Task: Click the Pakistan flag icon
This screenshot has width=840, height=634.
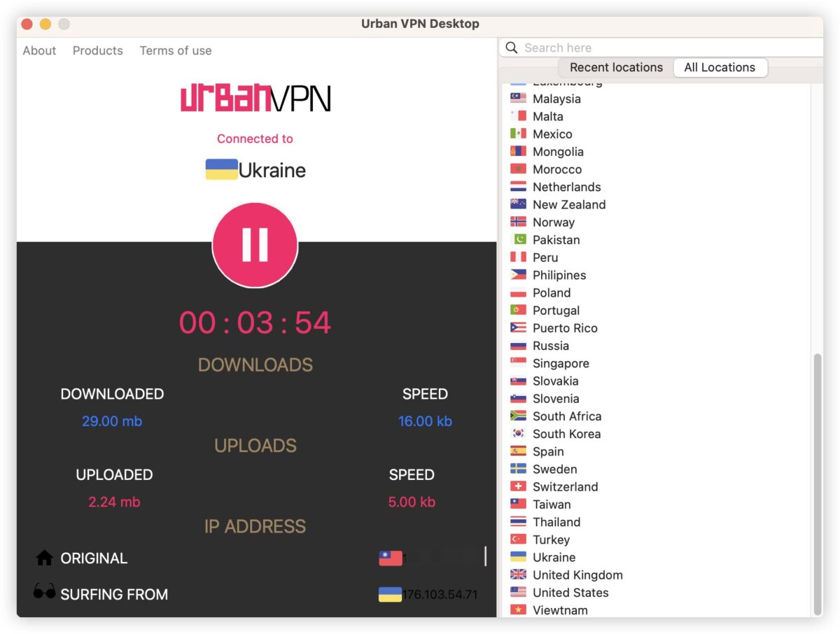Action: click(x=518, y=239)
